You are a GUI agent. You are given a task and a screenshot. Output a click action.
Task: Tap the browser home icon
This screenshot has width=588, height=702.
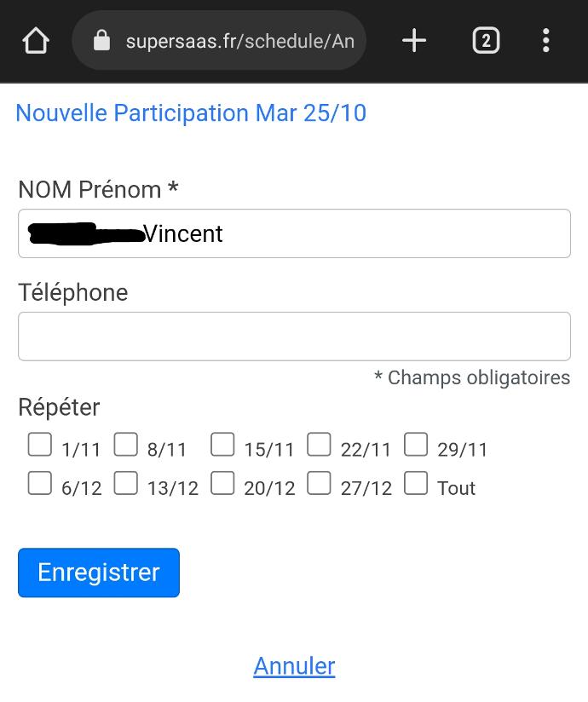tap(36, 40)
